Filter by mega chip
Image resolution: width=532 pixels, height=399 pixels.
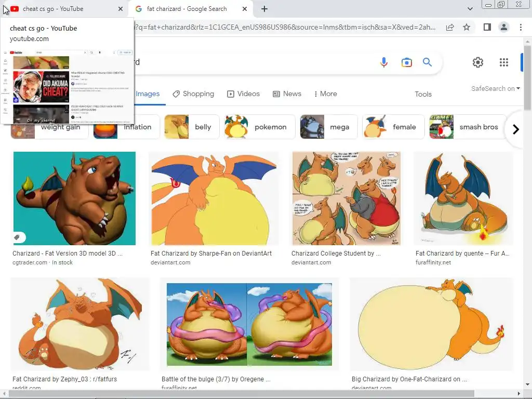tap(329, 127)
